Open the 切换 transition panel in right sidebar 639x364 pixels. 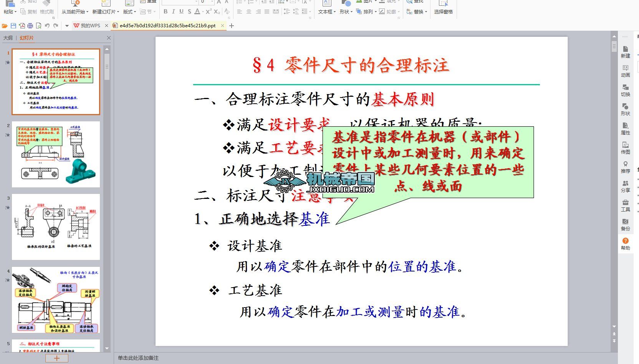[625, 90]
